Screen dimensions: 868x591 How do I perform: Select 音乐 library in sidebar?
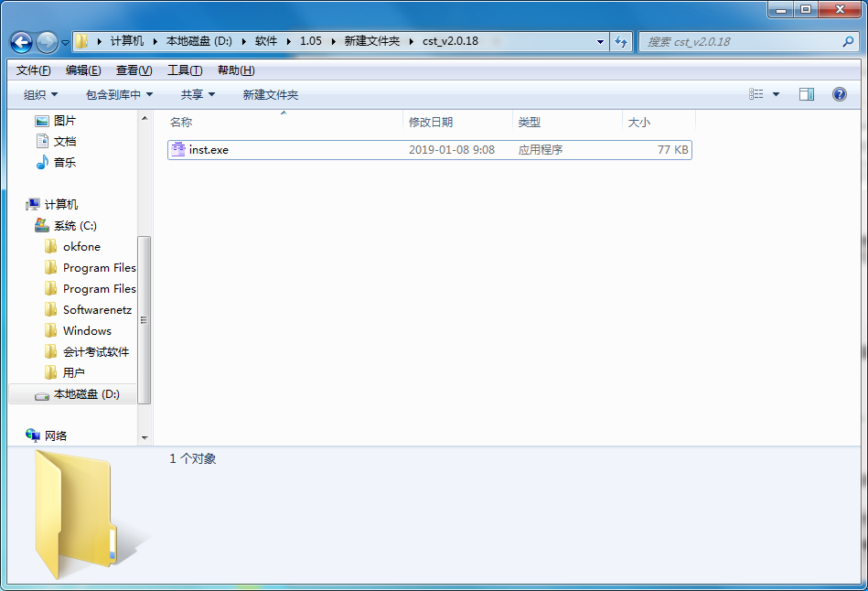point(65,163)
